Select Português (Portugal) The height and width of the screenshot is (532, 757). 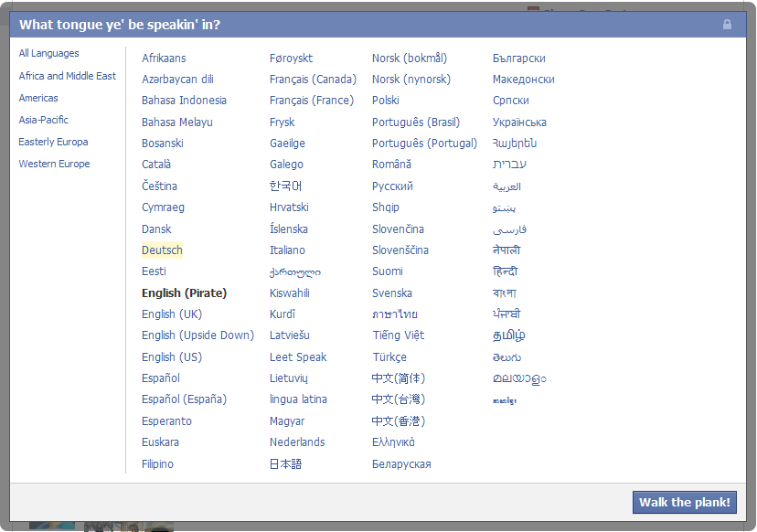pyautogui.click(x=424, y=144)
